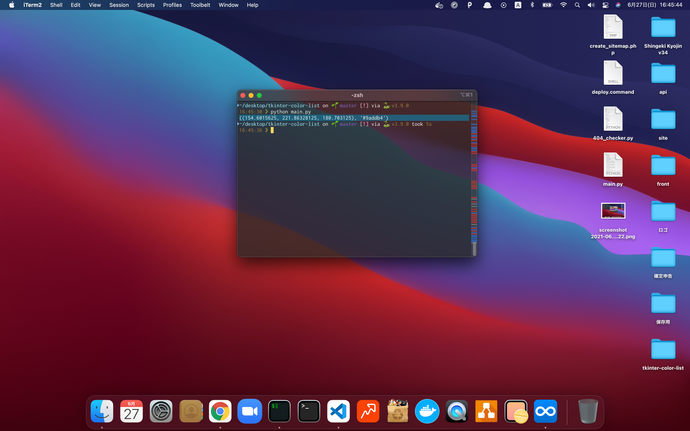Open the Apple menu
This screenshot has height=431, width=690.
click(11, 5)
